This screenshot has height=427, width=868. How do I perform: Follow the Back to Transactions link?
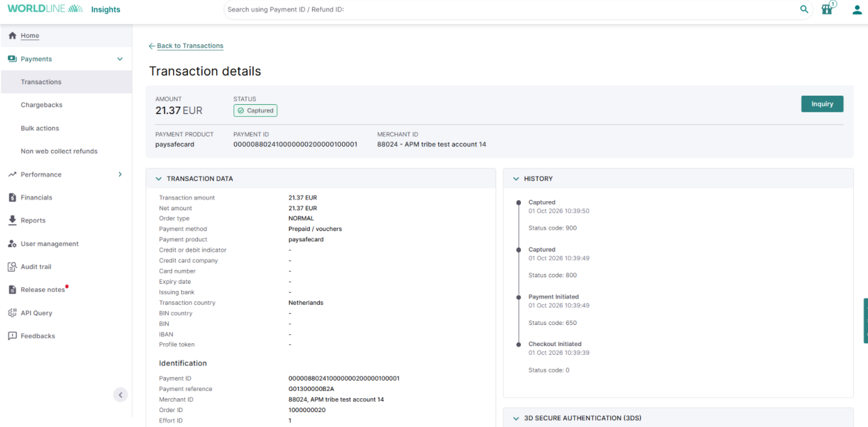(x=190, y=46)
